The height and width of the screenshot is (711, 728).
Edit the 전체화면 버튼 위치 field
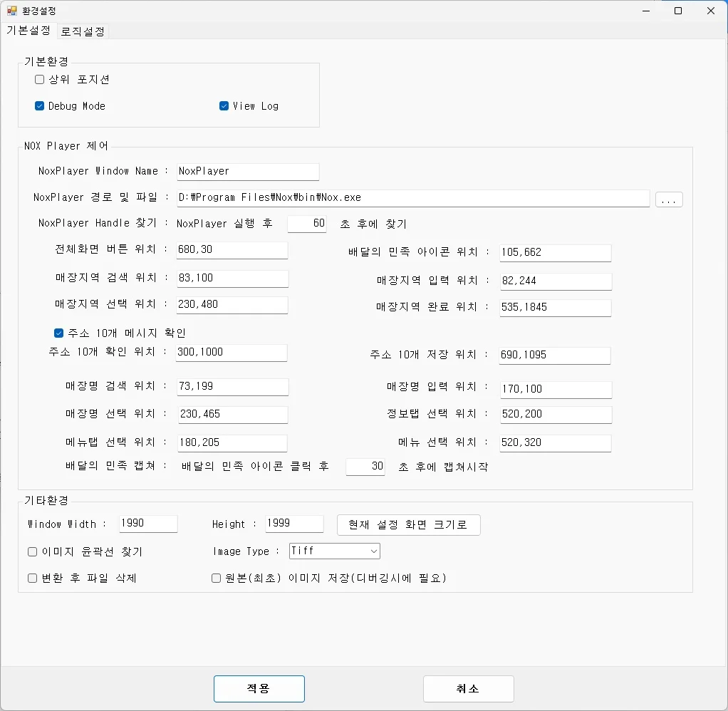click(x=232, y=250)
